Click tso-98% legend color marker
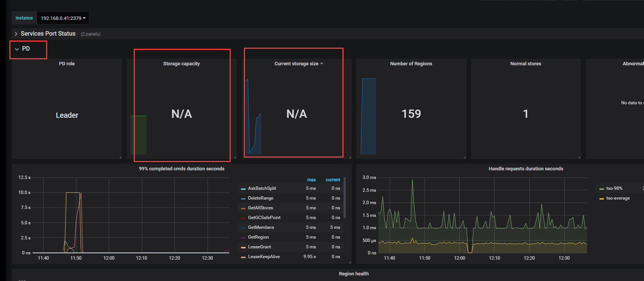This screenshot has width=644, height=281. tap(601, 189)
